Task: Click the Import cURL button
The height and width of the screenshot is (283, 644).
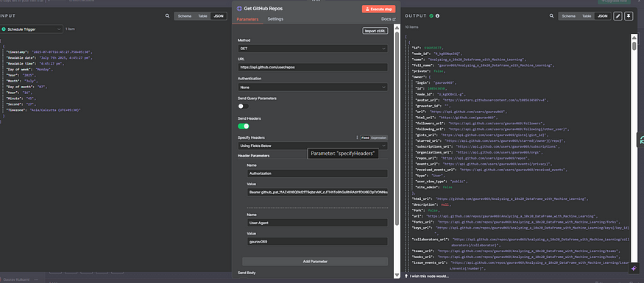Action: (x=375, y=31)
